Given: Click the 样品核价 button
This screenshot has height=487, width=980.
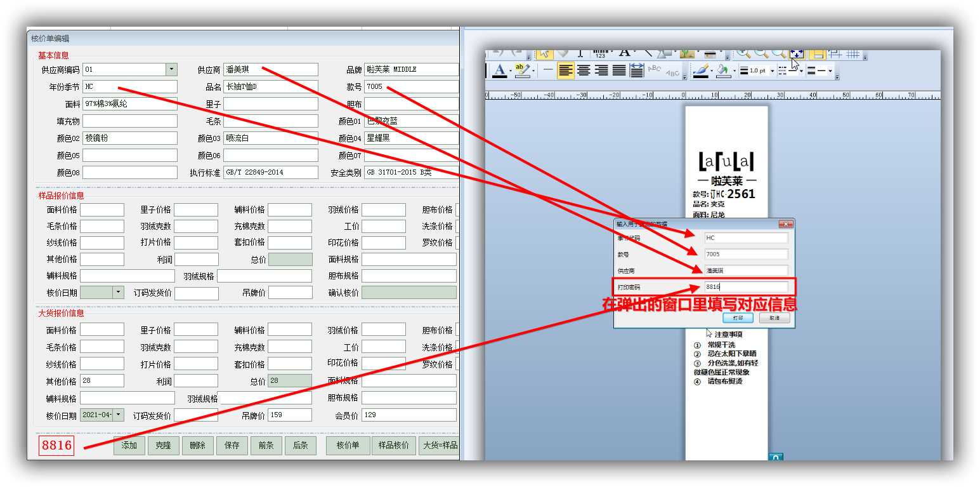Looking at the screenshot, I should [x=394, y=446].
